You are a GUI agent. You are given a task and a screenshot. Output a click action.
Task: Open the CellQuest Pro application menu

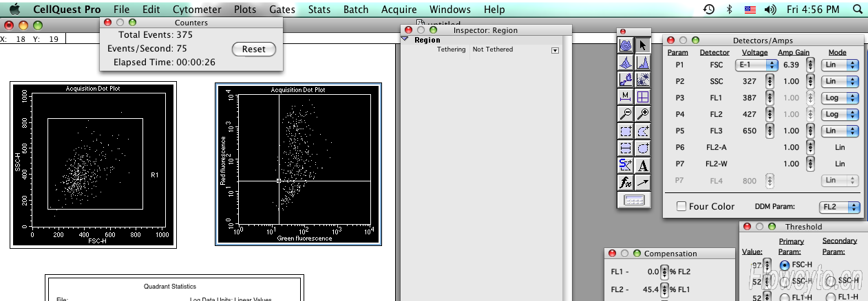pos(66,10)
